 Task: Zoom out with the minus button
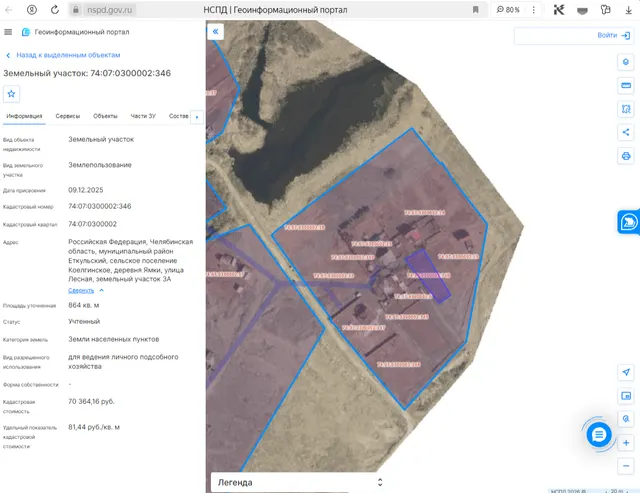tap(626, 466)
